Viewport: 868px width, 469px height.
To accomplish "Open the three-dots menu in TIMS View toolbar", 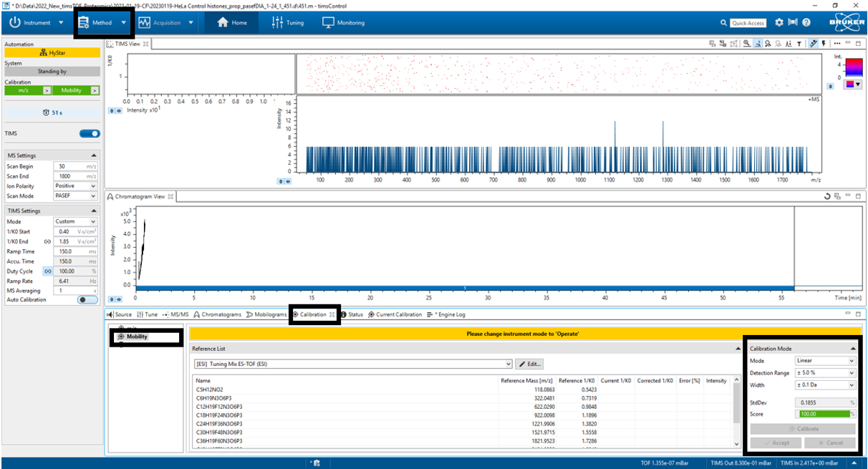I will (837, 44).
